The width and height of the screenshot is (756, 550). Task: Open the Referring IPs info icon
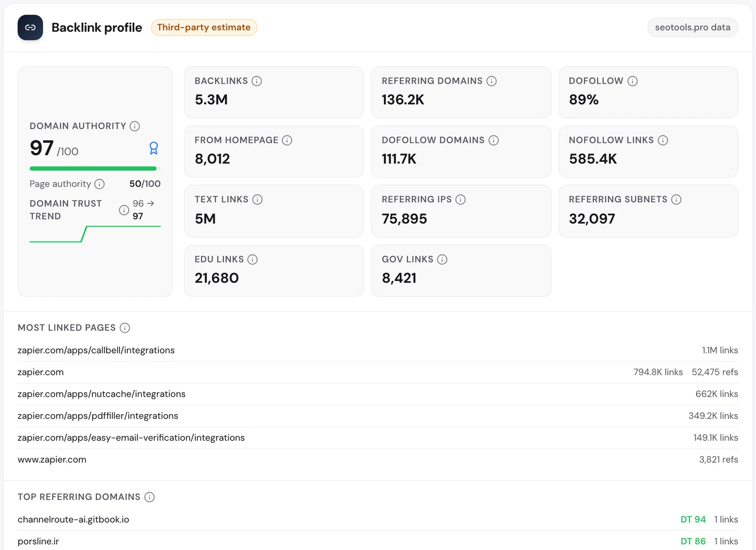point(460,200)
